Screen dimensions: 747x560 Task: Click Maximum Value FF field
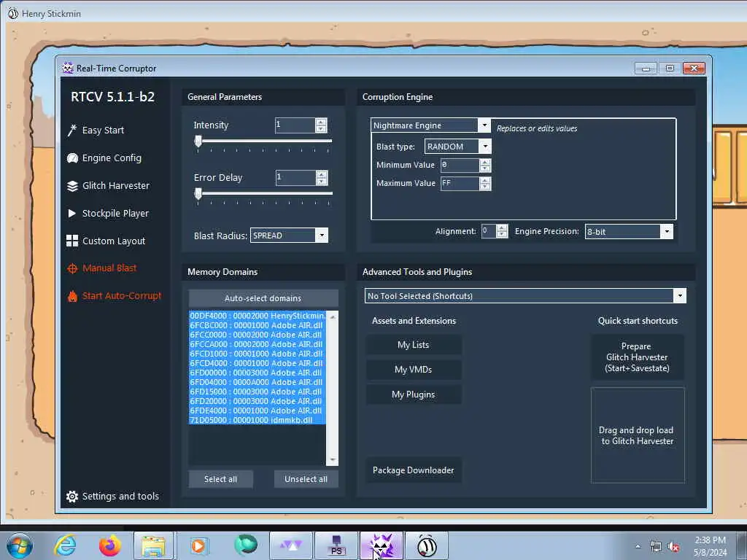460,183
